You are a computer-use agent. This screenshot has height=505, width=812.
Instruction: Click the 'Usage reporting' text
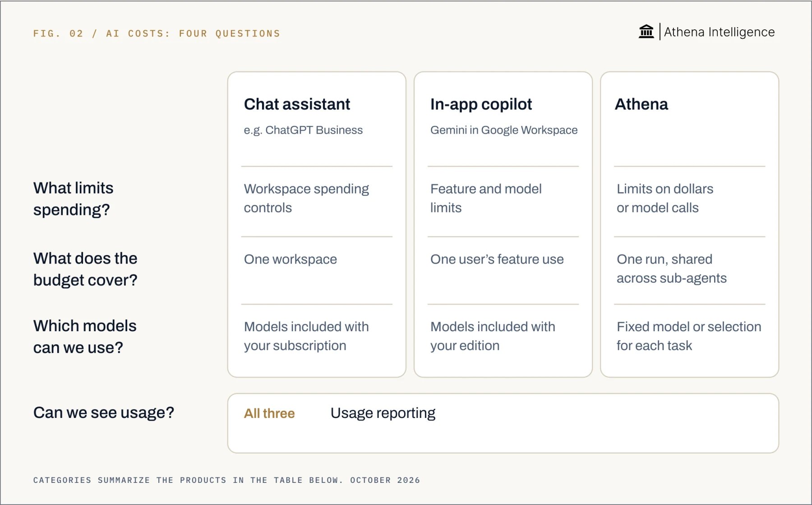pos(383,413)
